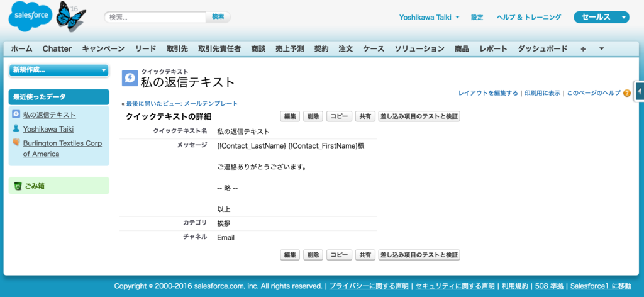Click the user icon beside Yoshikawa Taiki
This screenshot has height=297, width=644.
16,128
